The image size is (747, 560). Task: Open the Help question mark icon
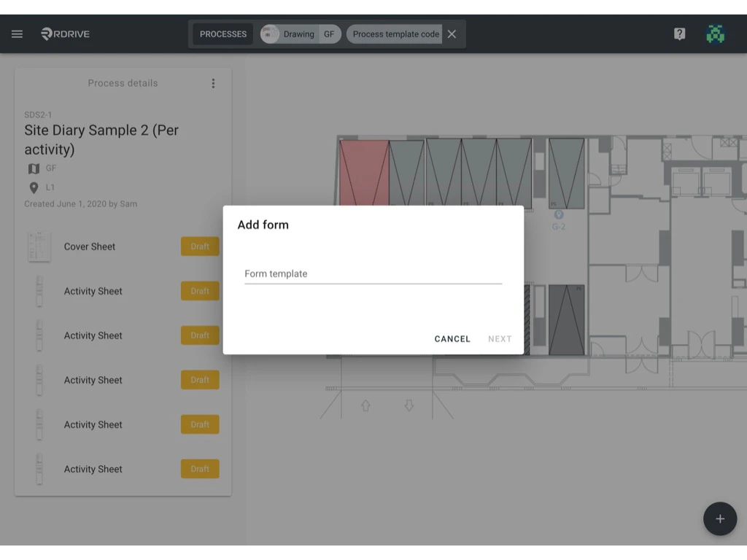click(679, 34)
